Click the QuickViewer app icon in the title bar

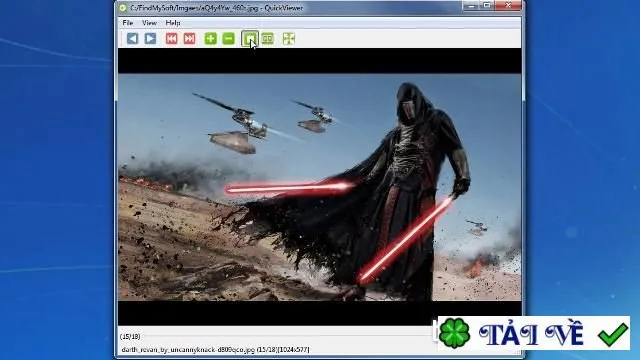click(123, 8)
